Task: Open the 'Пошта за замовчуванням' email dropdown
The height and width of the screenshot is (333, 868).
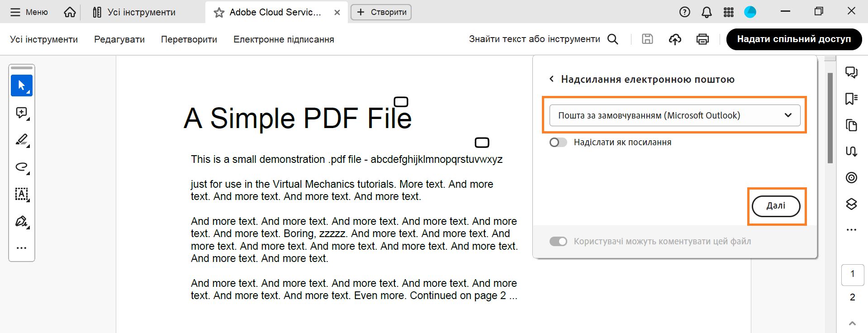Action: tap(674, 115)
